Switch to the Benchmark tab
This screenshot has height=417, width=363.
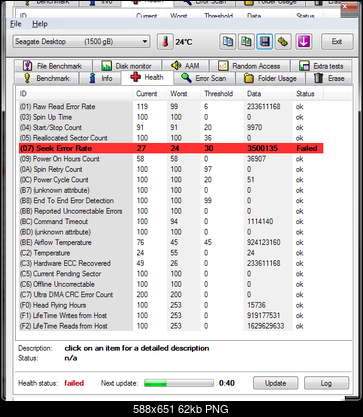tap(46, 78)
